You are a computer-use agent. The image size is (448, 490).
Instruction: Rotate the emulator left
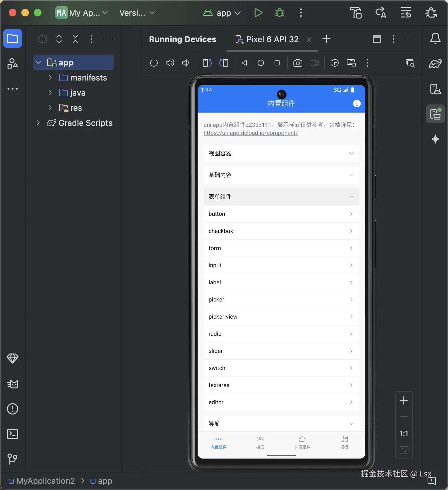pyautogui.click(x=207, y=63)
